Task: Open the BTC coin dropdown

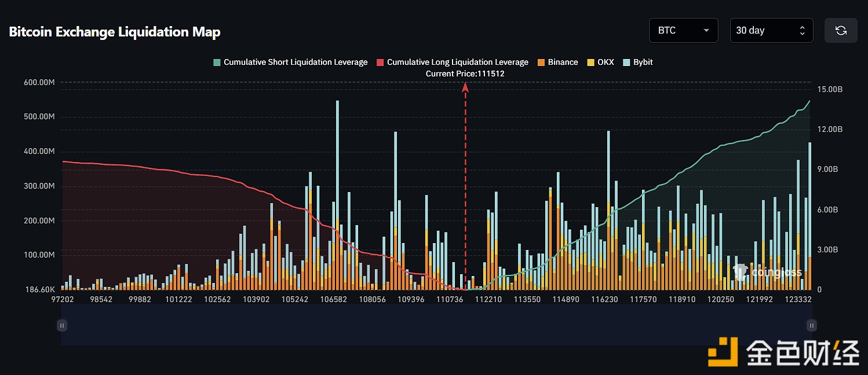Action: [683, 31]
